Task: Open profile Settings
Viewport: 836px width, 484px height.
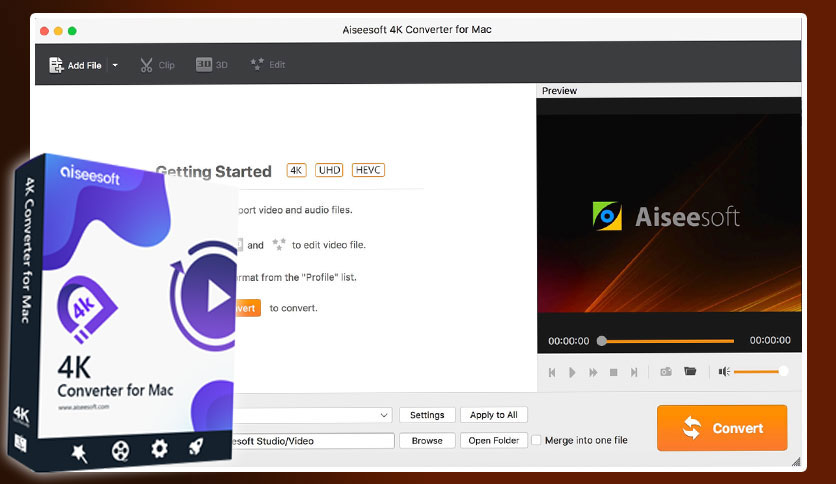Action: click(x=427, y=415)
